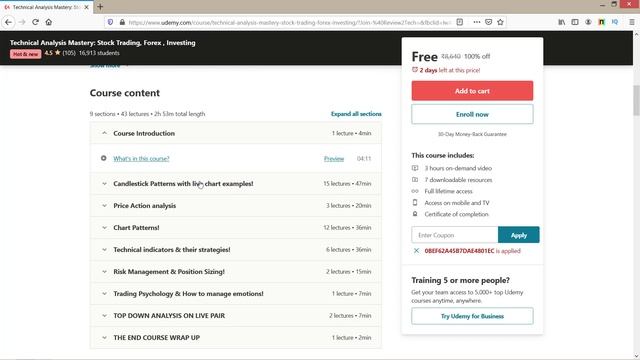Screen dimensions: 640x360
Task: Click the browser address bar URL
Action: click(290, 22)
